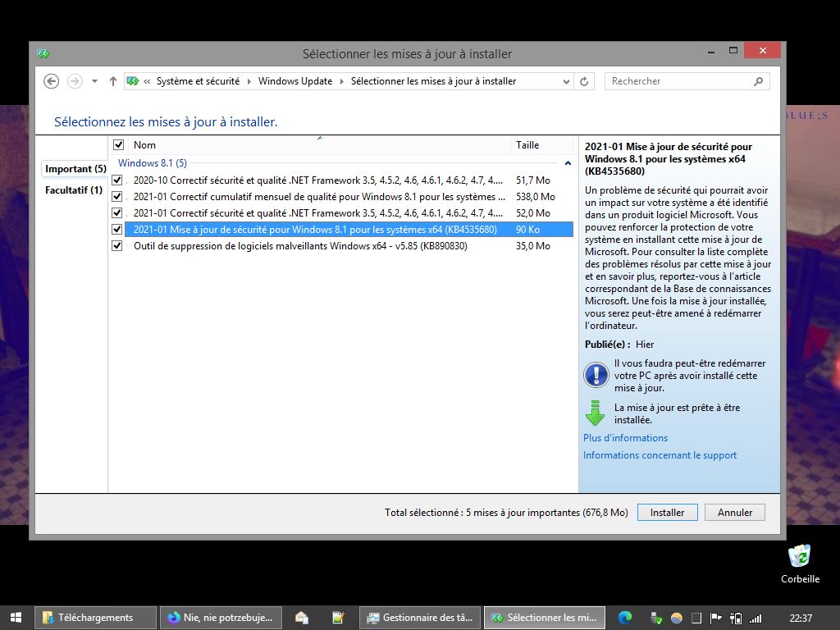
Task: Open the mail app in taskbar
Action: coord(302,618)
